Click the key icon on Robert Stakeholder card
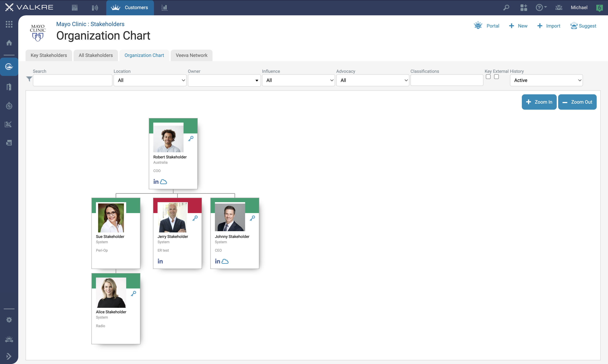This screenshot has width=608, height=364. (x=191, y=139)
